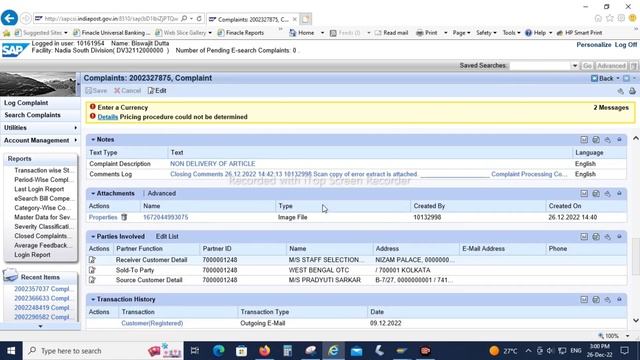This screenshot has height=360, width=640.
Task: Open Customer(Registered) transaction link
Action: click(x=152, y=323)
